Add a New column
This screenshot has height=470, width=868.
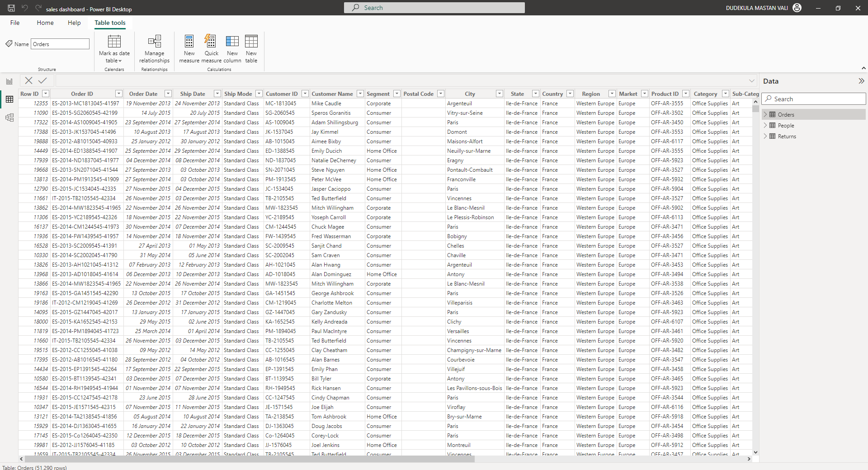232,49
